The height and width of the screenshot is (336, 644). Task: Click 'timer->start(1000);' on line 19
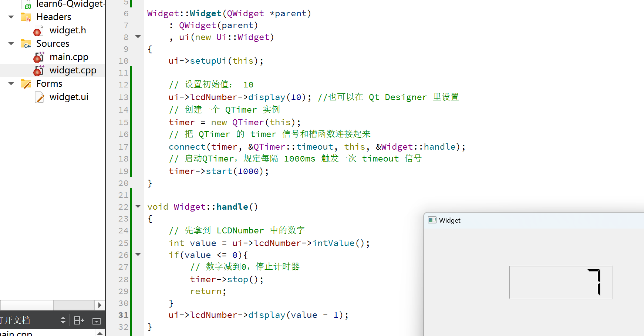pos(219,171)
